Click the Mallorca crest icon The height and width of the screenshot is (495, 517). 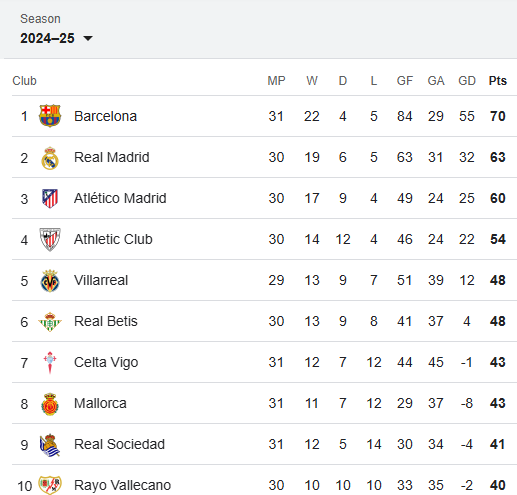tap(50, 404)
